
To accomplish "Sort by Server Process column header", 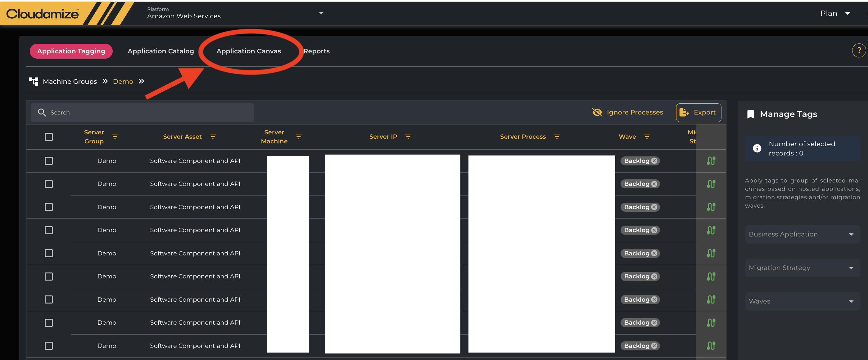I will pos(522,137).
